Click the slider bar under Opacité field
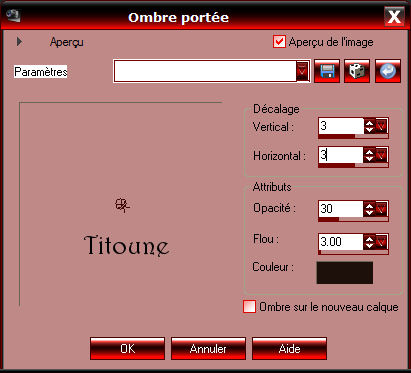The image size is (411, 373). pos(353,219)
